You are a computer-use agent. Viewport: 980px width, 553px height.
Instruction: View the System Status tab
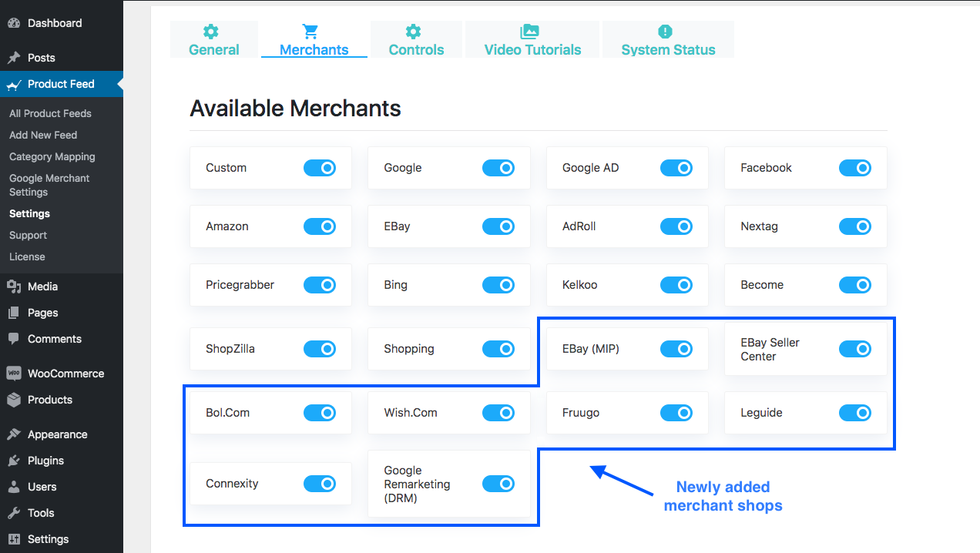tap(668, 39)
